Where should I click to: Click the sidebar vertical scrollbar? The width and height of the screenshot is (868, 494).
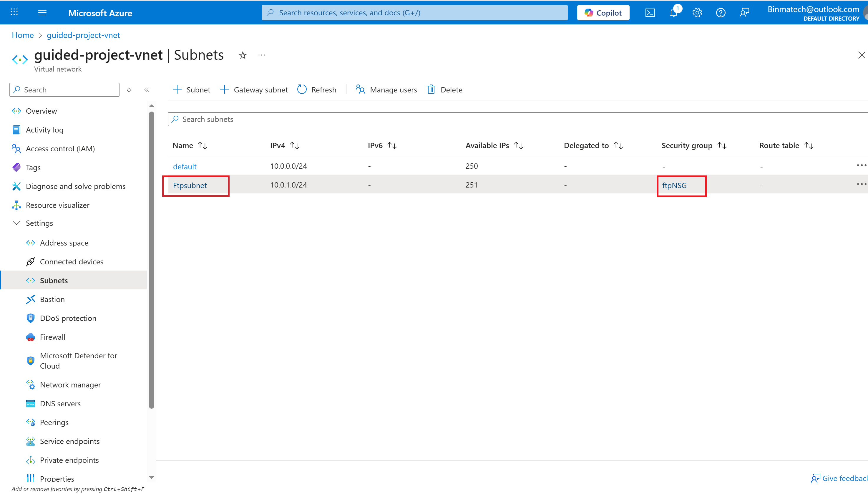(x=151, y=258)
